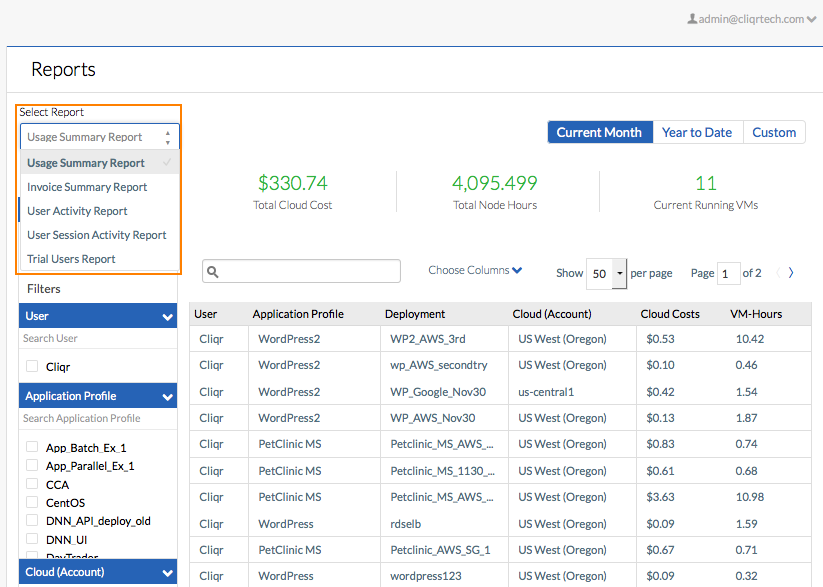Expand the Cloud (Account) filter section
823x587 pixels.
click(x=167, y=572)
